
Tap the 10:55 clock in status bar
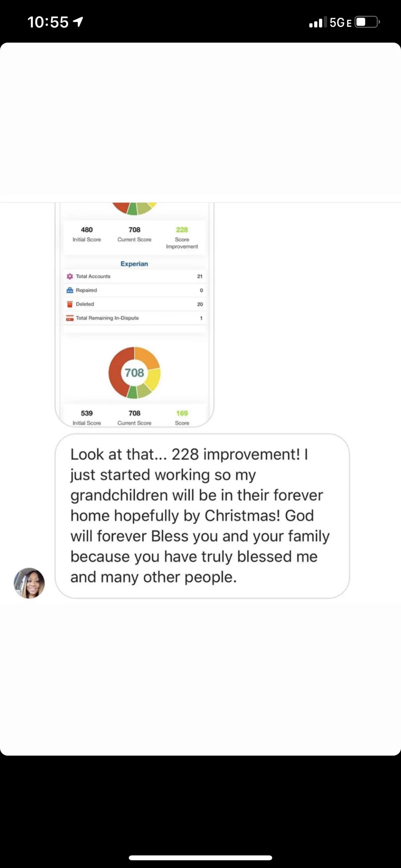48,22
